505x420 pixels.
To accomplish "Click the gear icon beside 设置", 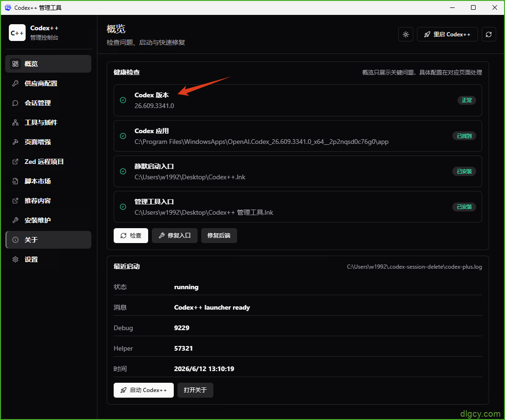I will (x=15, y=259).
